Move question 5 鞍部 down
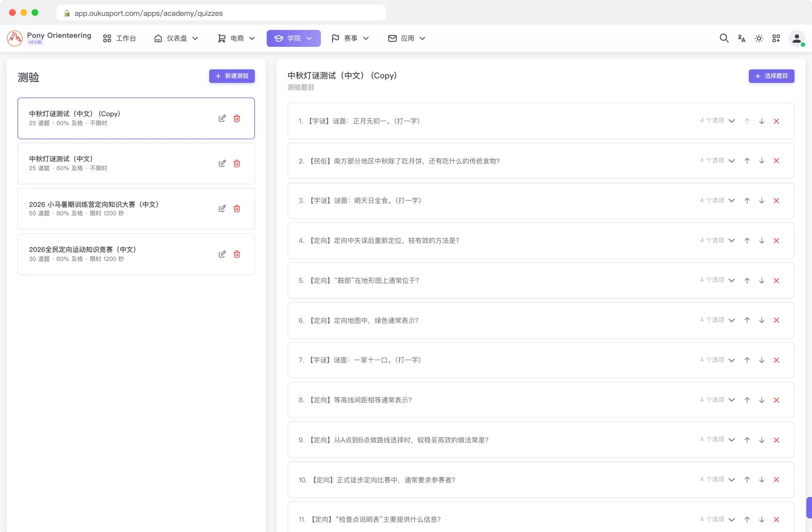This screenshot has width=812, height=532. [762, 281]
